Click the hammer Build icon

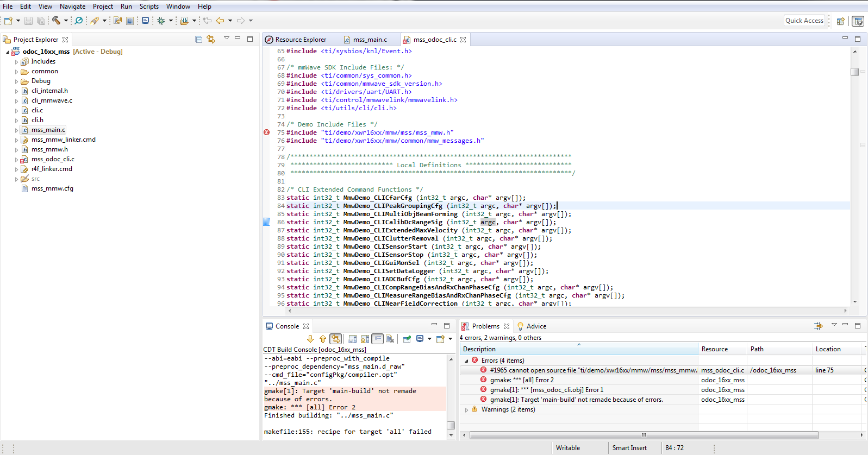(x=56, y=21)
